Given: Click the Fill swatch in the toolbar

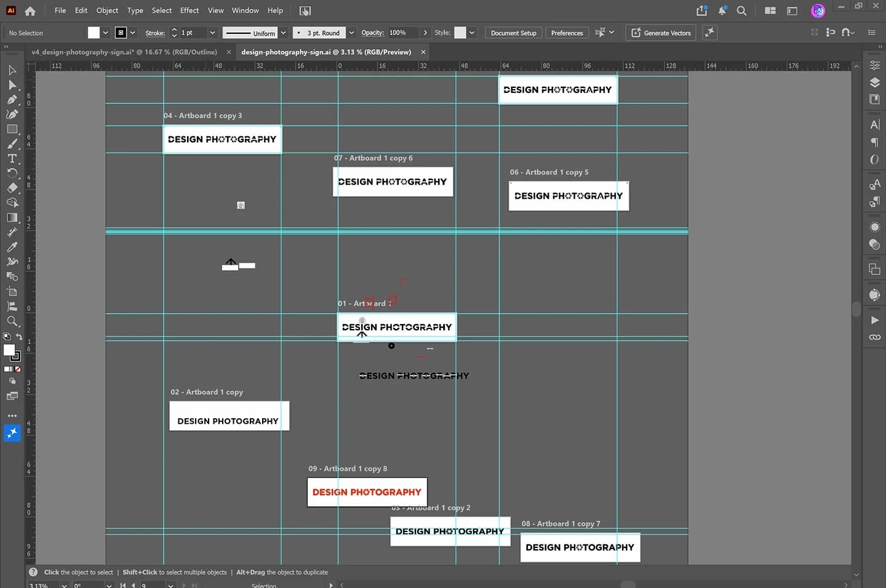Looking at the screenshot, I should tap(9, 350).
